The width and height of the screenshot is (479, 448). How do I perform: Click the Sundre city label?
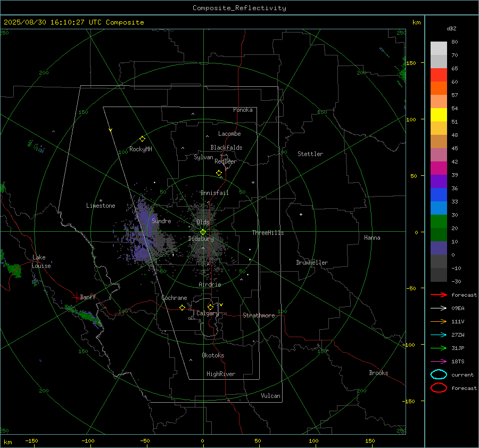click(x=161, y=221)
